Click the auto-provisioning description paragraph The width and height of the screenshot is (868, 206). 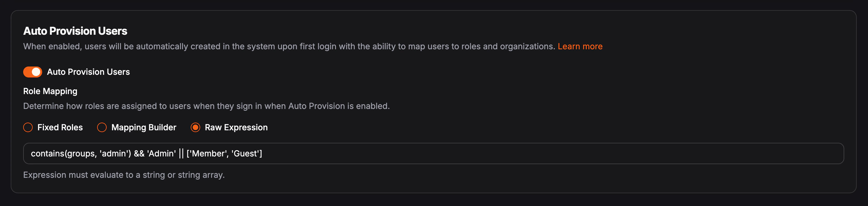(x=289, y=46)
